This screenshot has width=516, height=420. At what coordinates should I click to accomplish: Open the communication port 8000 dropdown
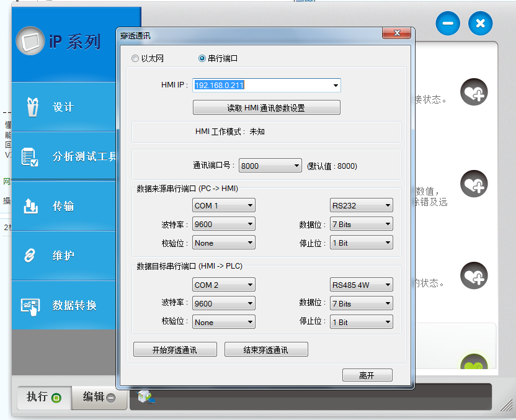click(x=296, y=166)
